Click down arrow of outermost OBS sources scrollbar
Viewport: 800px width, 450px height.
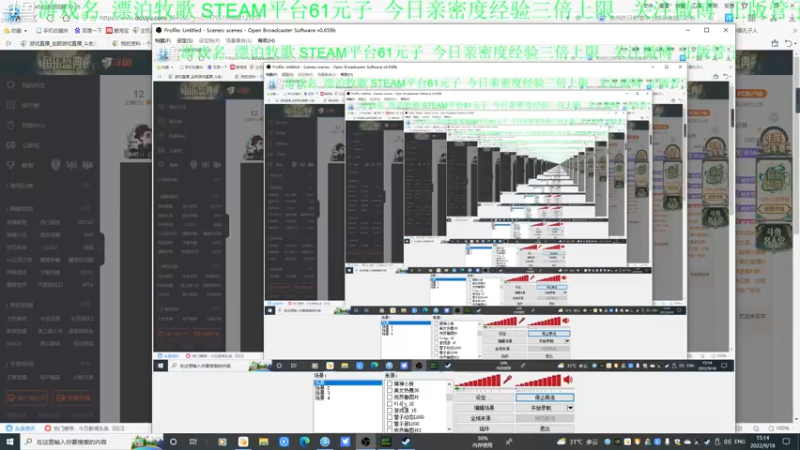[x=449, y=429]
